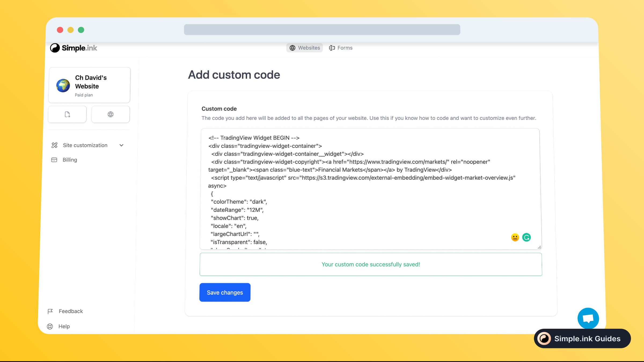
Task: Open the blue chat support bubble
Action: 588,318
